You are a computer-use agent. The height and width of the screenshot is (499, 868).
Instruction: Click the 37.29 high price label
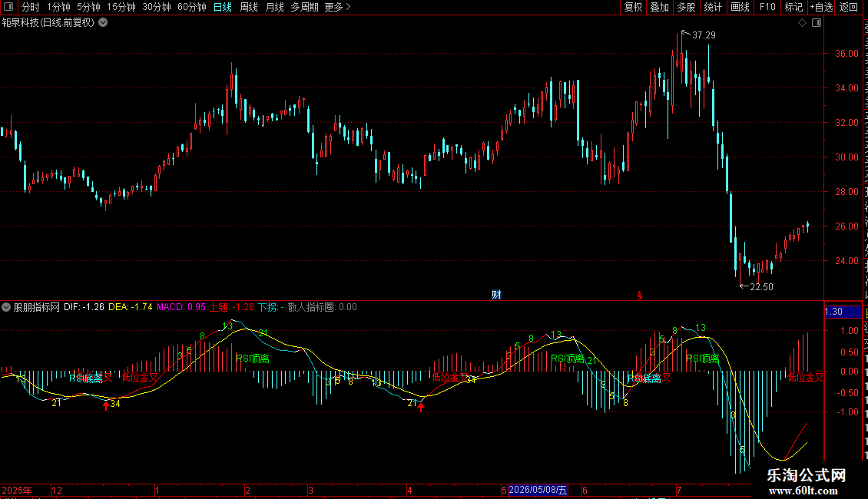(704, 35)
